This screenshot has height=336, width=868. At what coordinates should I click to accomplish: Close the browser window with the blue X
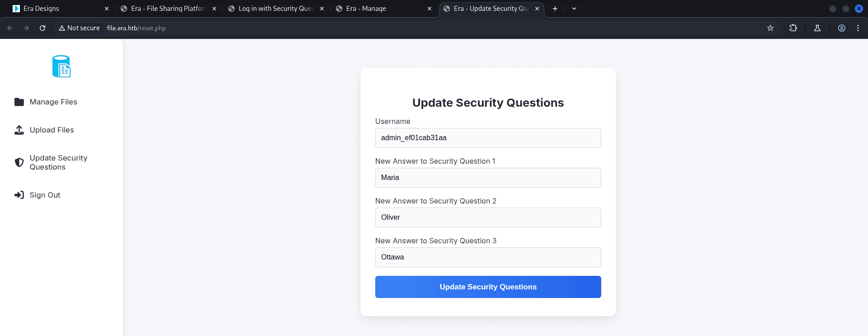coord(859,9)
